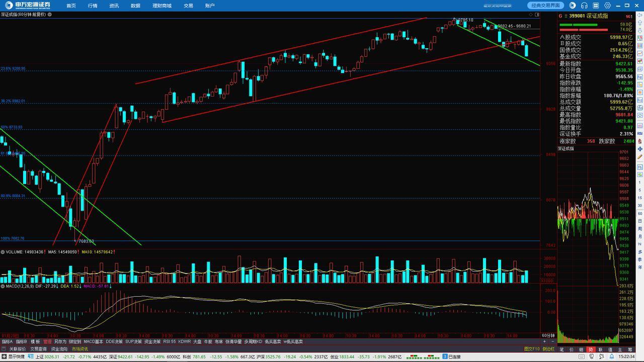The image size is (644, 362).
Task: Open the 首页 menu tab
Action: pyautogui.click(x=71, y=6)
